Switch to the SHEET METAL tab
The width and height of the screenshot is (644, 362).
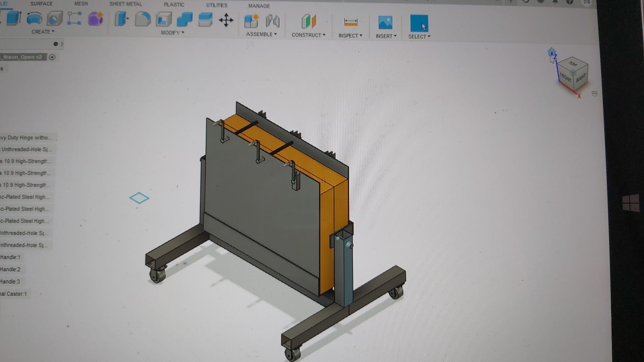pos(125,4)
